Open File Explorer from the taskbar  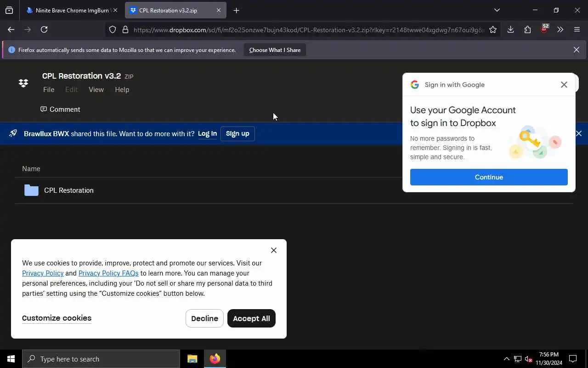pyautogui.click(x=192, y=359)
